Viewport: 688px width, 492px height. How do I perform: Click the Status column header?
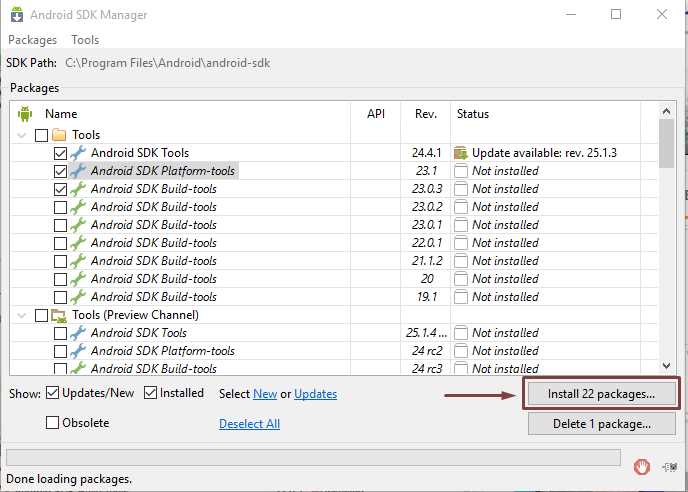(x=473, y=114)
